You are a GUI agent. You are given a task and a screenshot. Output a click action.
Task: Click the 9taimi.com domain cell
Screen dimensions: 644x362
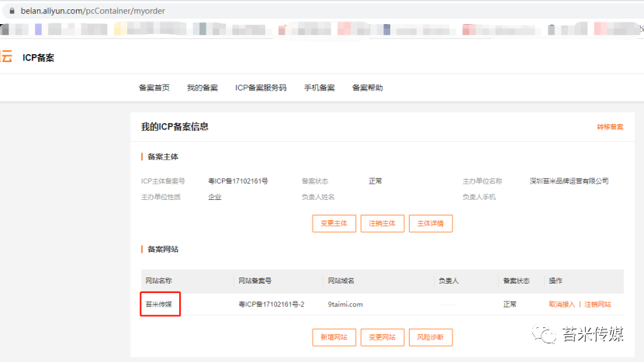point(345,305)
